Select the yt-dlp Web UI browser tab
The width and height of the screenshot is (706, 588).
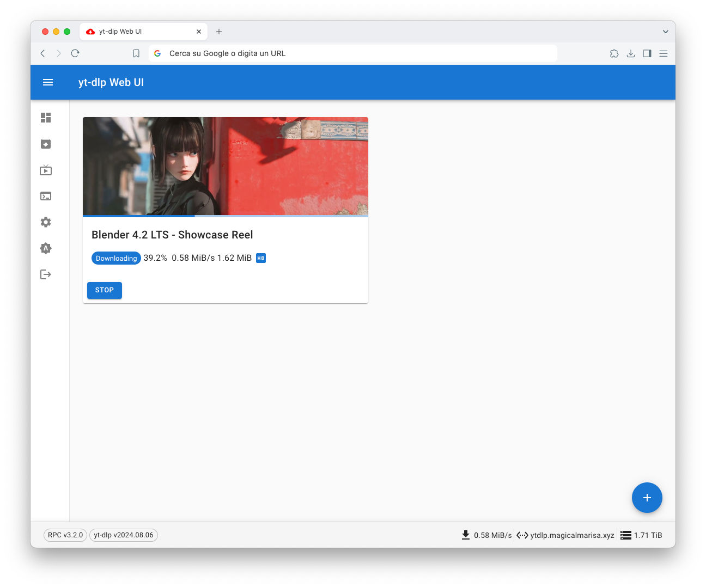click(x=143, y=32)
